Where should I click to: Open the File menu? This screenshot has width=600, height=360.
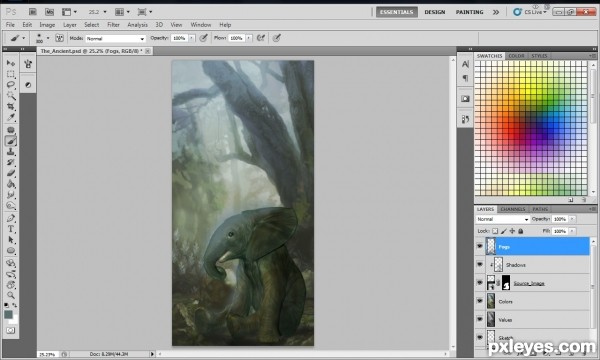tap(10, 25)
